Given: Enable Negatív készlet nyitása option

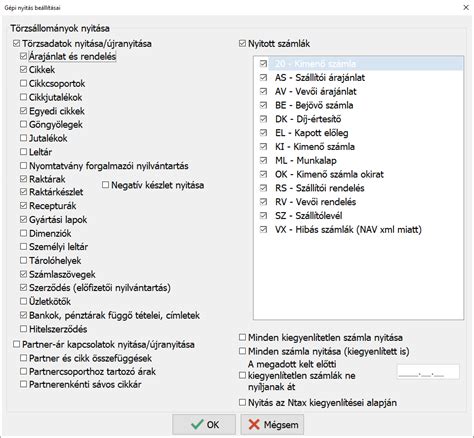Looking at the screenshot, I should tap(105, 185).
